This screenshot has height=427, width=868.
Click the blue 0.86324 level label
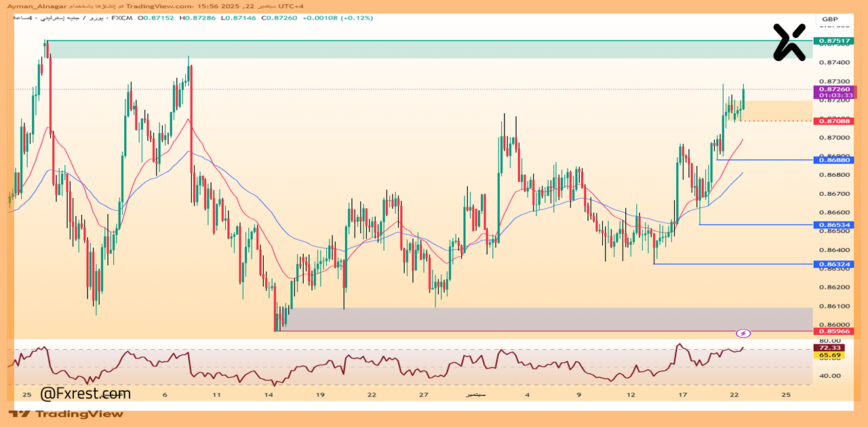[834, 264]
